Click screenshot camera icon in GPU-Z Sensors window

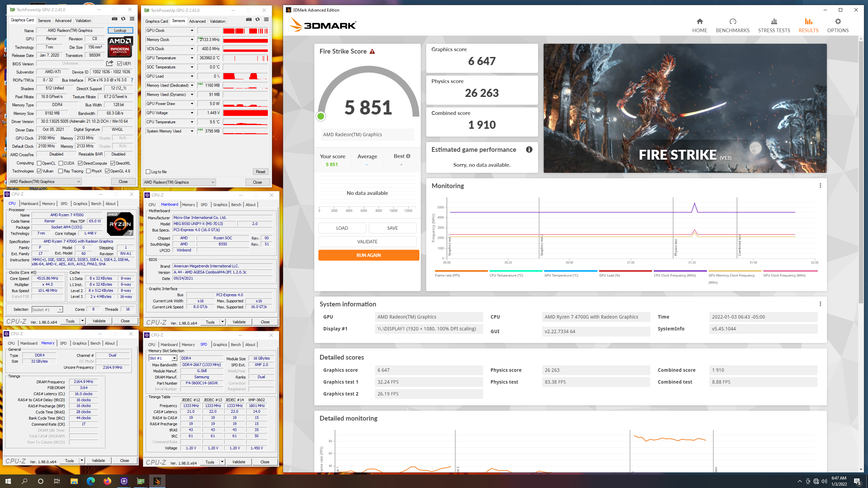pos(249,20)
